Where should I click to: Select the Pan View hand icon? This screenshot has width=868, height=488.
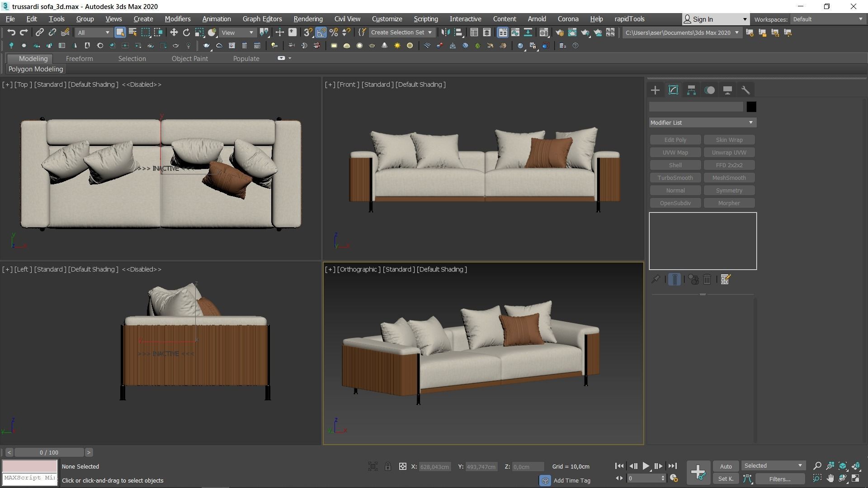[830, 478]
